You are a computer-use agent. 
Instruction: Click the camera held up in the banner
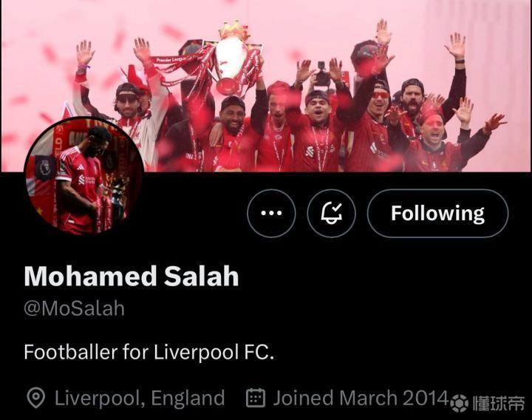click(321, 74)
